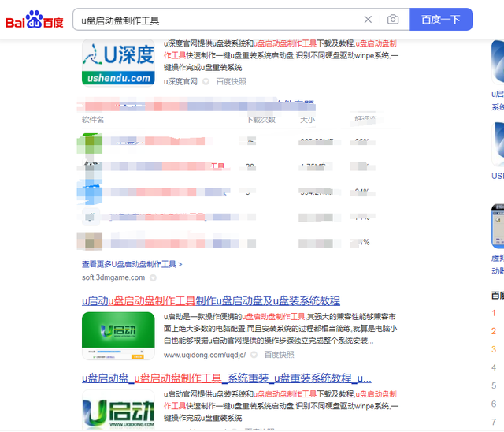The width and height of the screenshot is (504, 432).
Task: Open u启动u盘启动盘制作工具 result title
Action: click(x=211, y=300)
